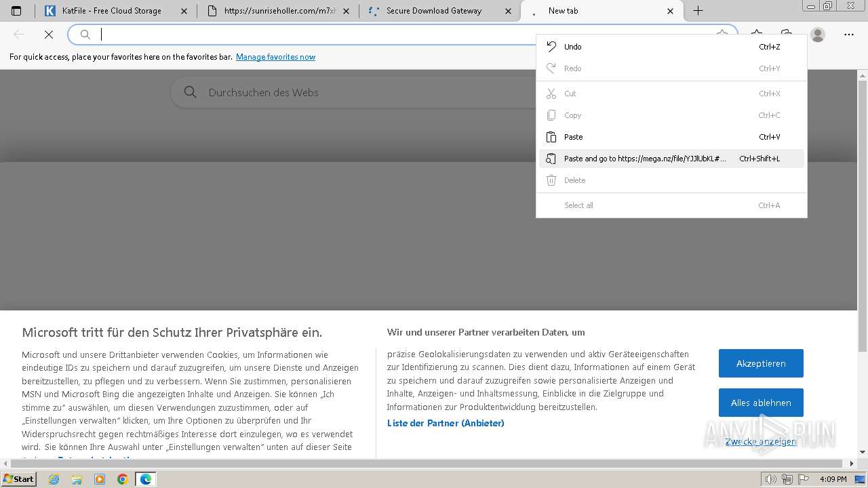
Task: Click the search icon in address bar
Action: (85, 35)
